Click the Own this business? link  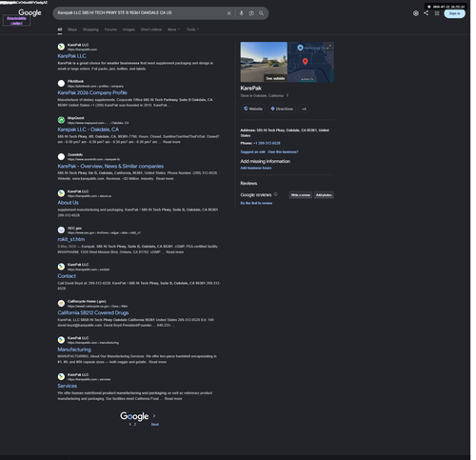point(283,152)
